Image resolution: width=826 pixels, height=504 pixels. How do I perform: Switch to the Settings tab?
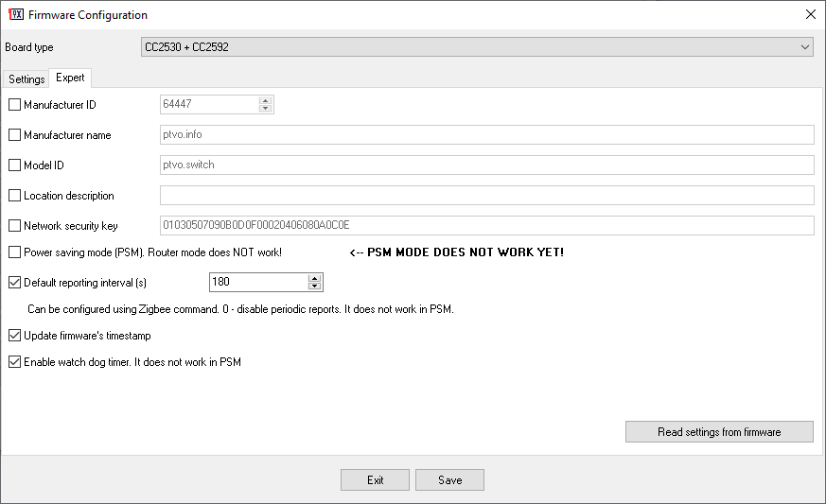(x=26, y=79)
